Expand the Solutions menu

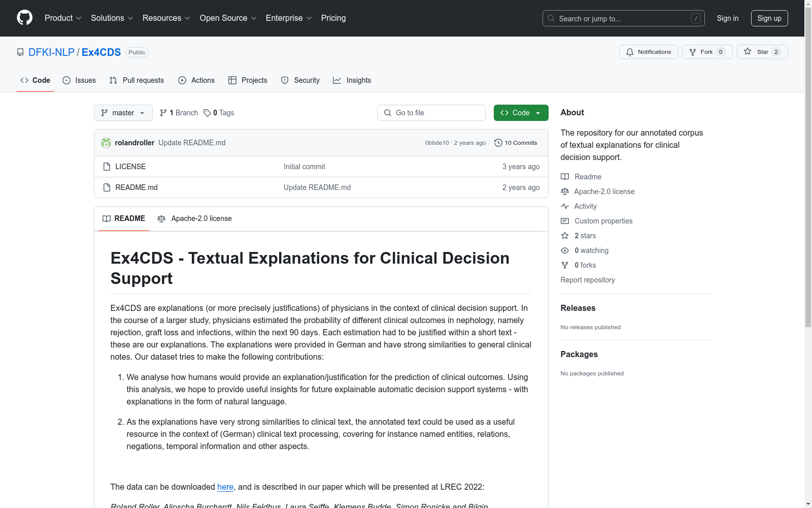tap(112, 18)
